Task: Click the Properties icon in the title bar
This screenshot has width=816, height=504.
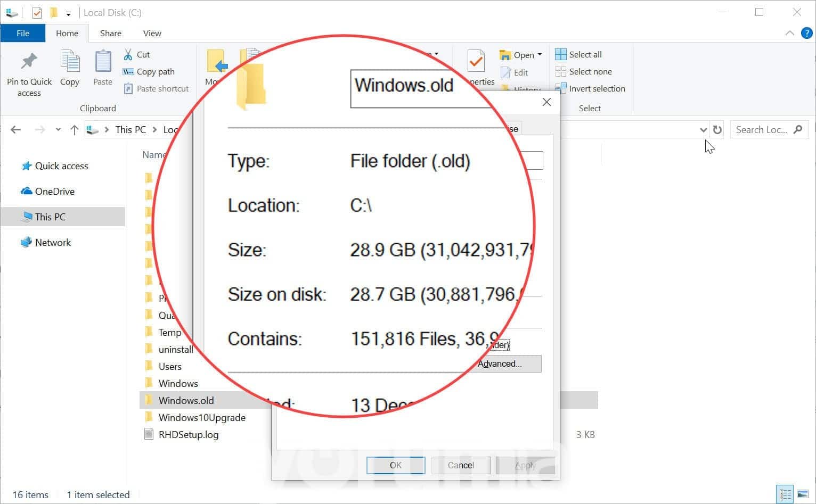Action: click(x=37, y=12)
